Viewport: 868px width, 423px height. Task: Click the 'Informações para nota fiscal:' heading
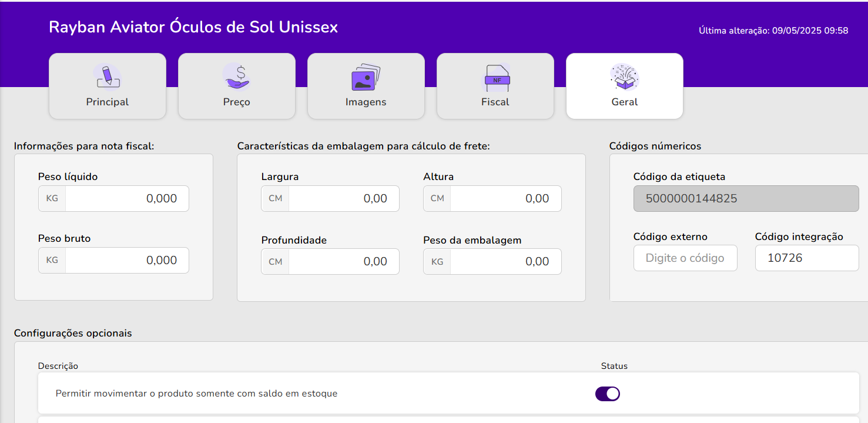[x=84, y=146]
